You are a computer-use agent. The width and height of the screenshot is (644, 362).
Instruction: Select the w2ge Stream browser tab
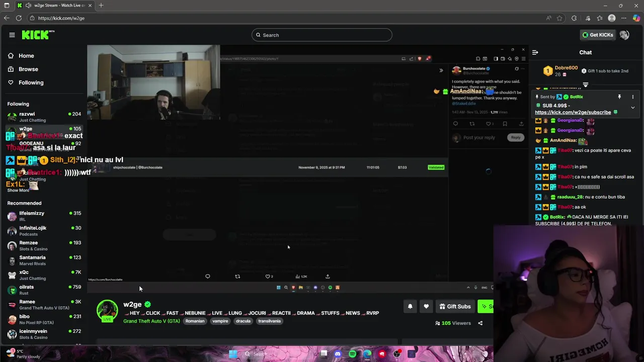point(54,6)
